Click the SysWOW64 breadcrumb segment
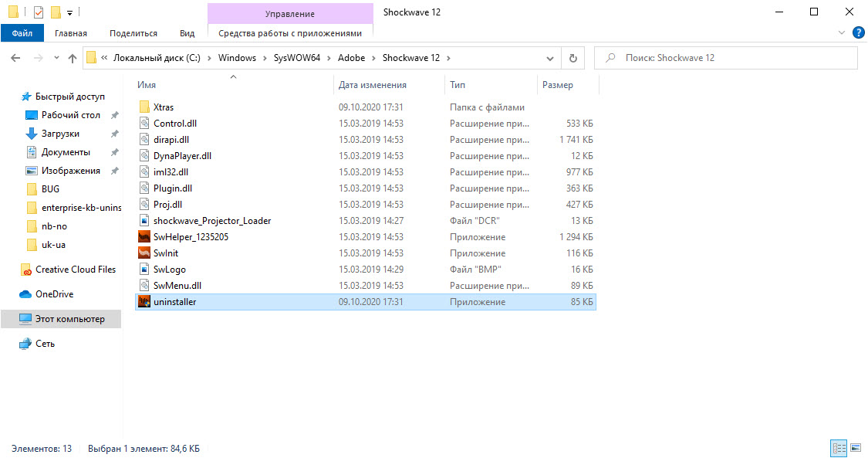 pos(297,58)
